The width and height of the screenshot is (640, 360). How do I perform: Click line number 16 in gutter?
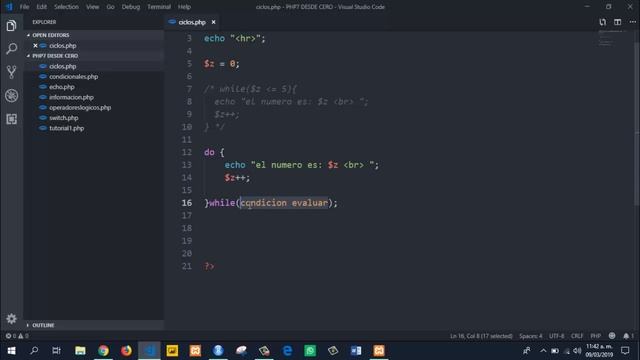pyautogui.click(x=187, y=202)
